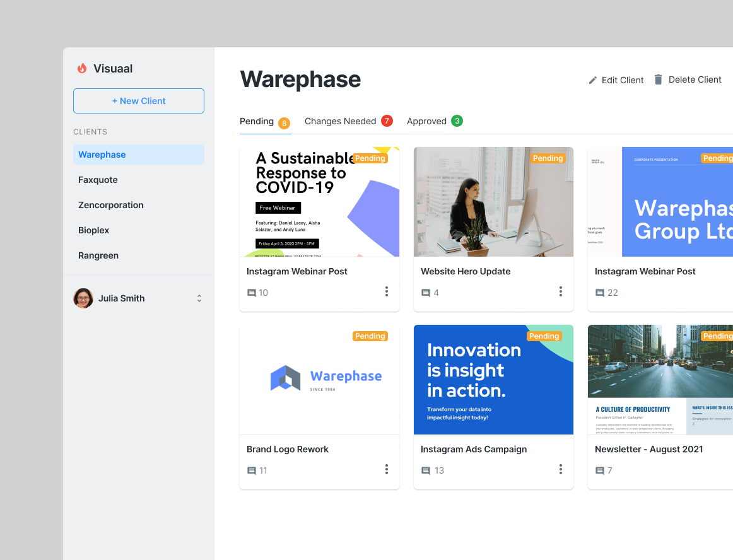
Task: Open three-dot menu on Instagram Ads Campaign
Action: [x=560, y=469]
